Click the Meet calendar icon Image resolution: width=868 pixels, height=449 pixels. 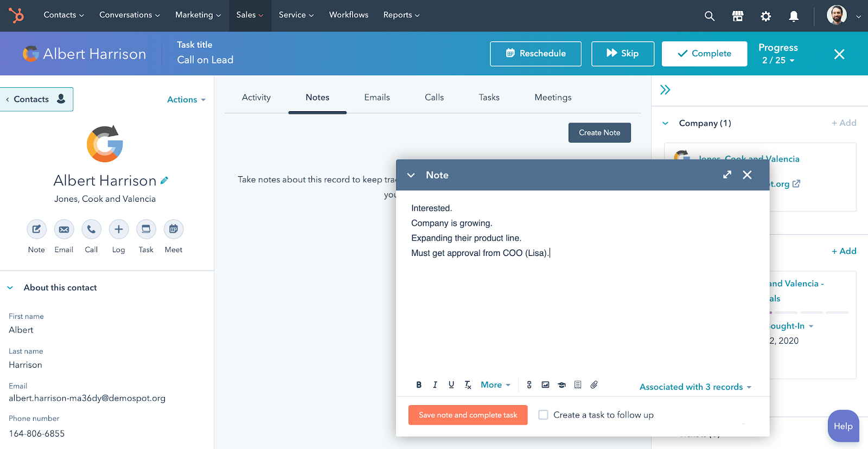pyautogui.click(x=174, y=229)
